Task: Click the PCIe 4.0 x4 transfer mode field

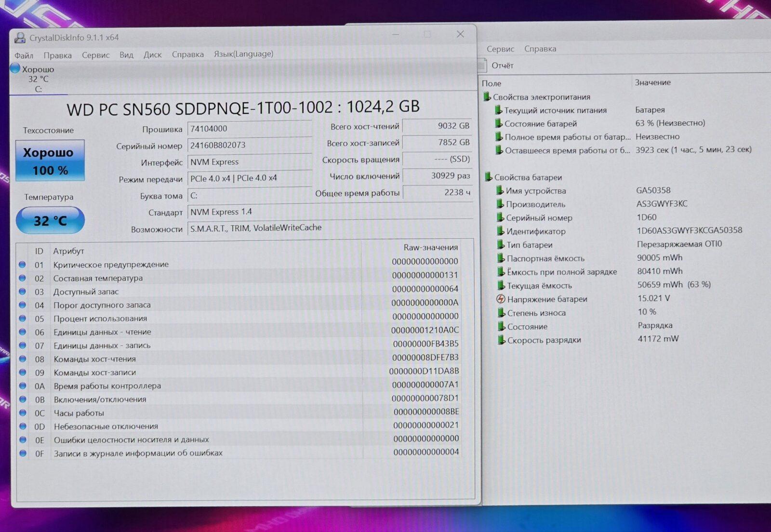Action: 250,178
